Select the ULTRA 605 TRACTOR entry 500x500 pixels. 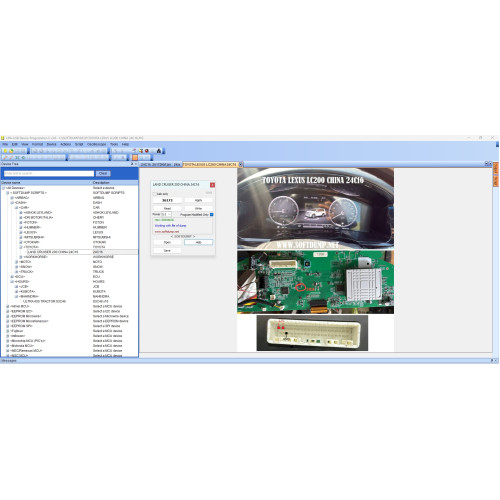45,301
